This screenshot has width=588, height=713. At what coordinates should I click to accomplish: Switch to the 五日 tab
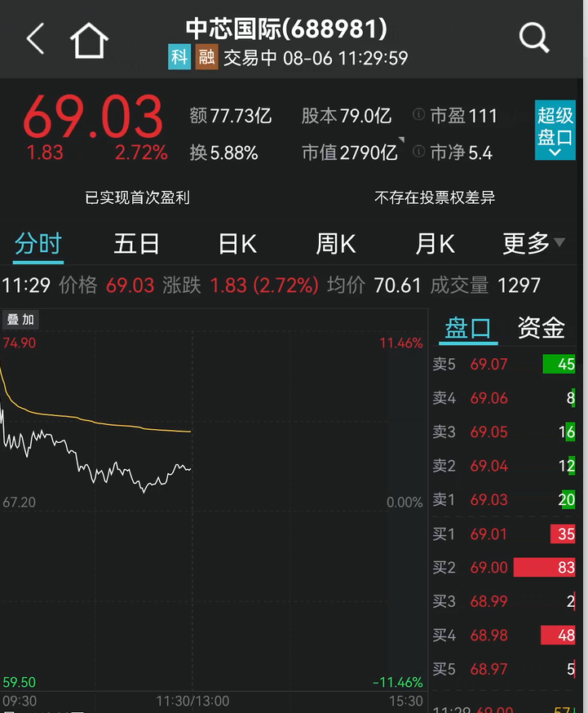(136, 243)
